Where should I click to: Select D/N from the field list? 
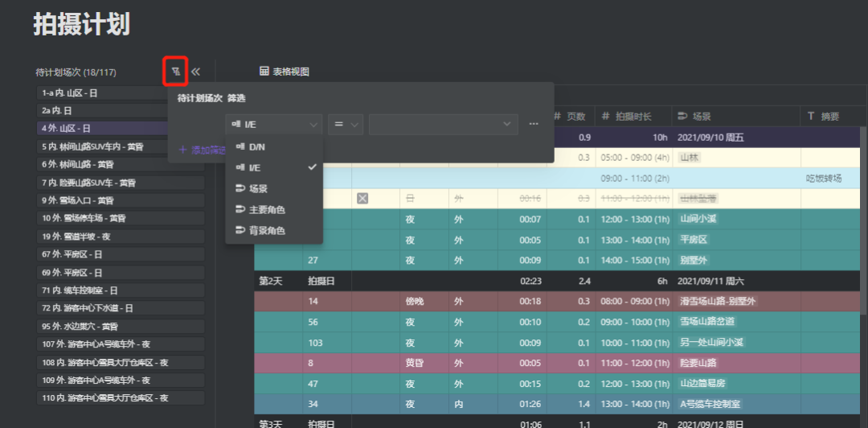pyautogui.click(x=256, y=147)
